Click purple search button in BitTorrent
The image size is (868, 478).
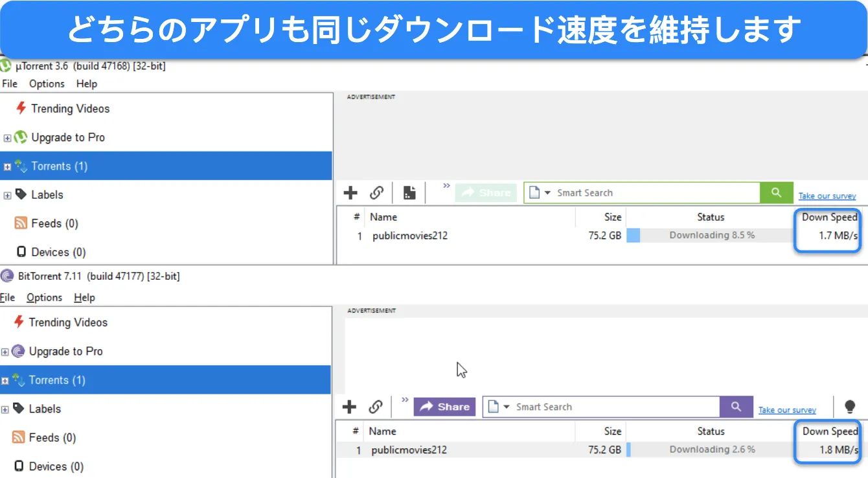(736, 407)
